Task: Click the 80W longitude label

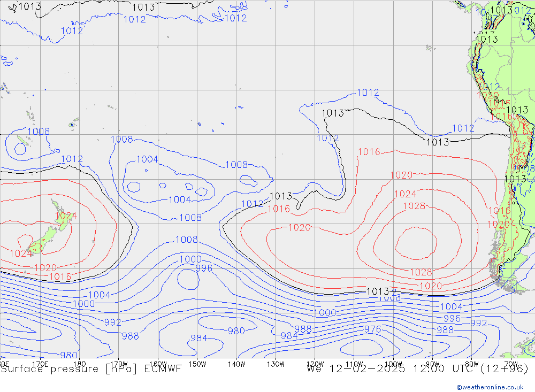Action: [x=472, y=364]
